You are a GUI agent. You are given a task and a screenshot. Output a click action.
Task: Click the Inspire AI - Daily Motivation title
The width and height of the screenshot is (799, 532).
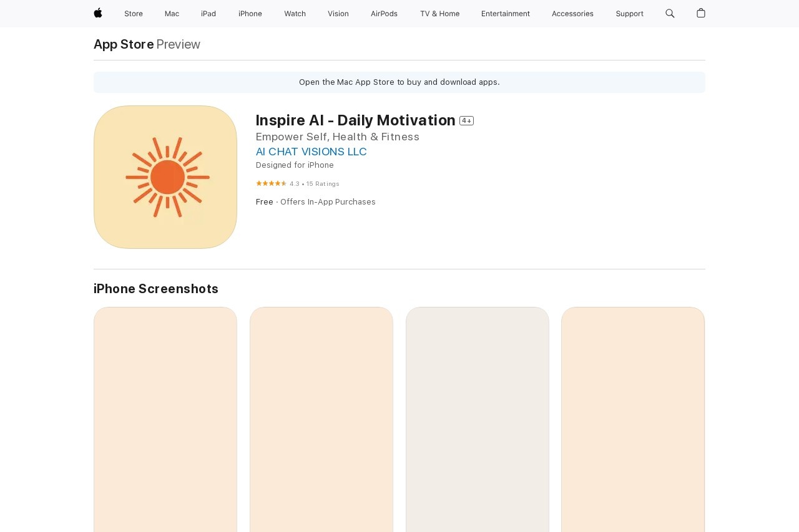click(x=356, y=120)
